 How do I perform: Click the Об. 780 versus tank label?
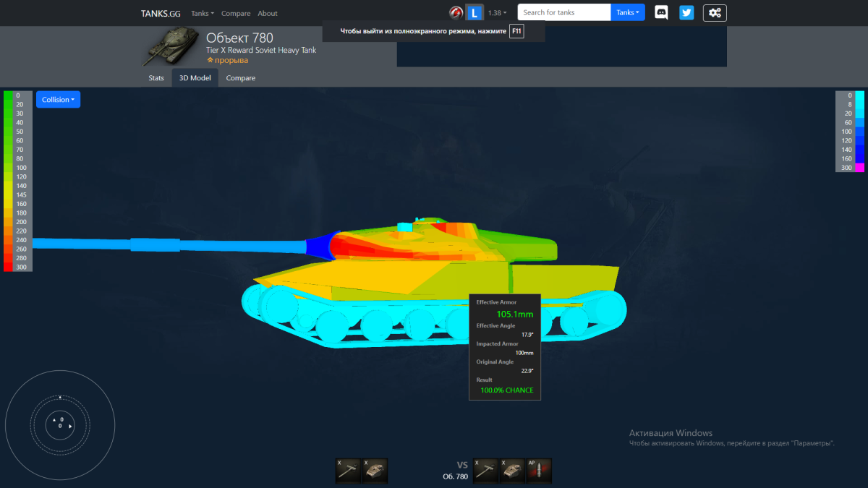[x=455, y=476]
